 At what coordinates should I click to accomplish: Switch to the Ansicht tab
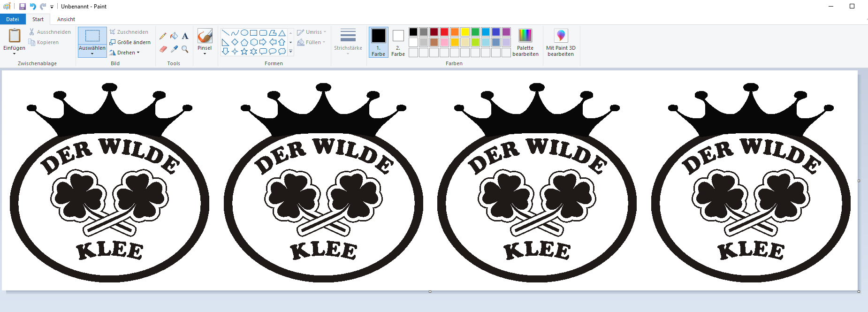(x=66, y=19)
